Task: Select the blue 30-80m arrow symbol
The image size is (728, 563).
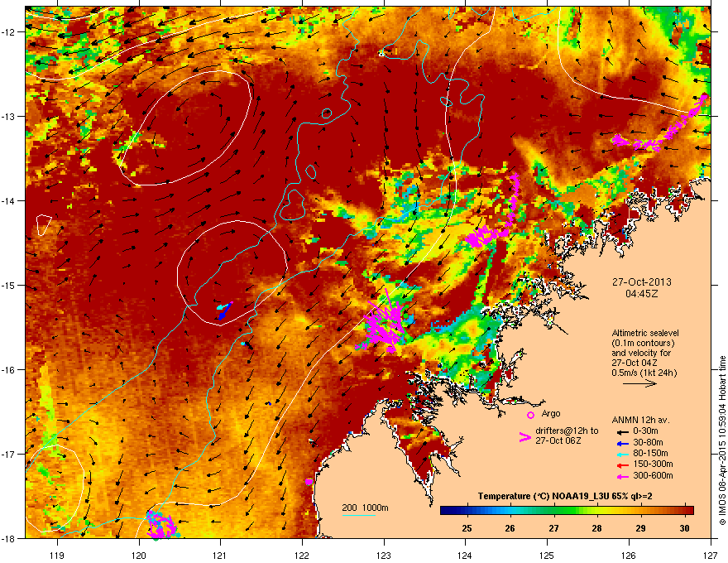Action: pyautogui.click(x=622, y=443)
